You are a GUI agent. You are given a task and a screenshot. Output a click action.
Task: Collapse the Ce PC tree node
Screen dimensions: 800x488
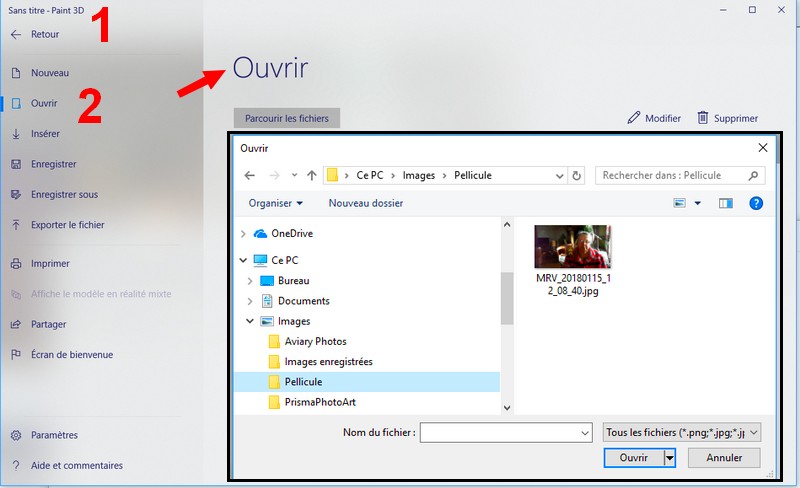[243, 260]
